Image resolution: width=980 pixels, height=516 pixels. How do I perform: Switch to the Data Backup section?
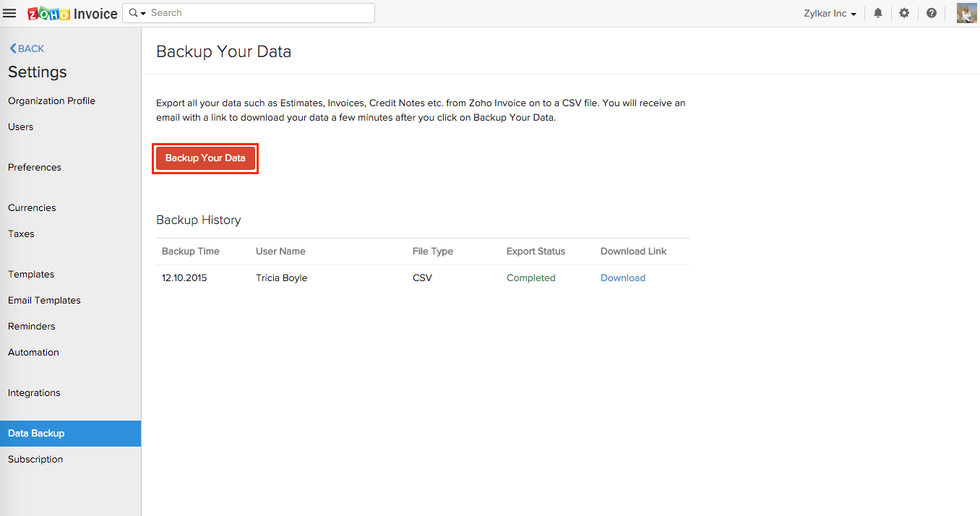click(36, 433)
